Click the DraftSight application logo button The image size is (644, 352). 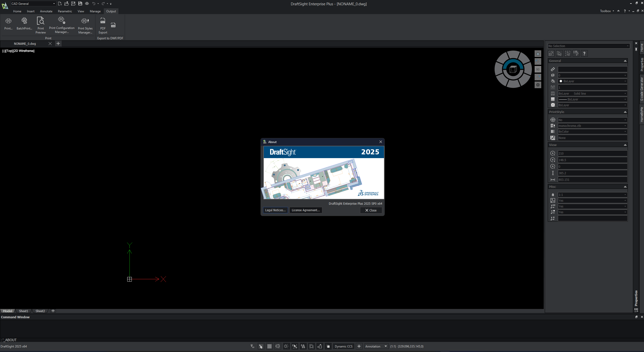coord(5,6)
